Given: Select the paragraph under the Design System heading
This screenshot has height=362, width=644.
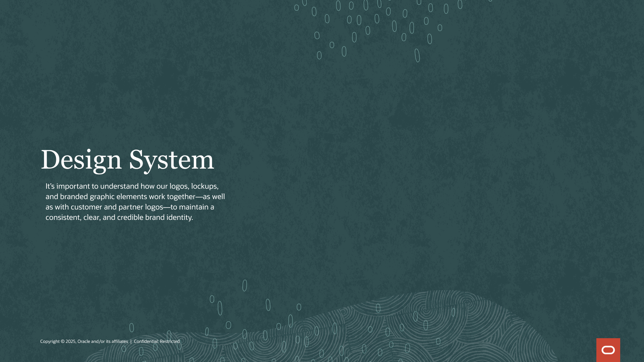Looking at the screenshot, I should pyautogui.click(x=135, y=202).
